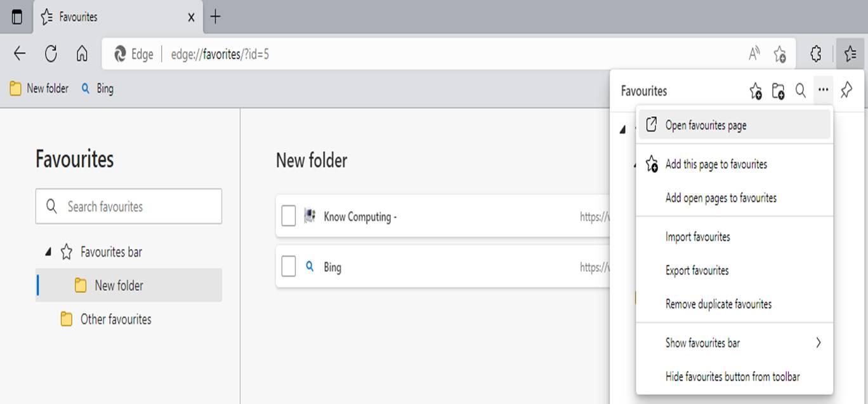This screenshot has height=404, width=868.
Task: Click the Add folder icon in Favourites panel
Action: click(x=779, y=91)
